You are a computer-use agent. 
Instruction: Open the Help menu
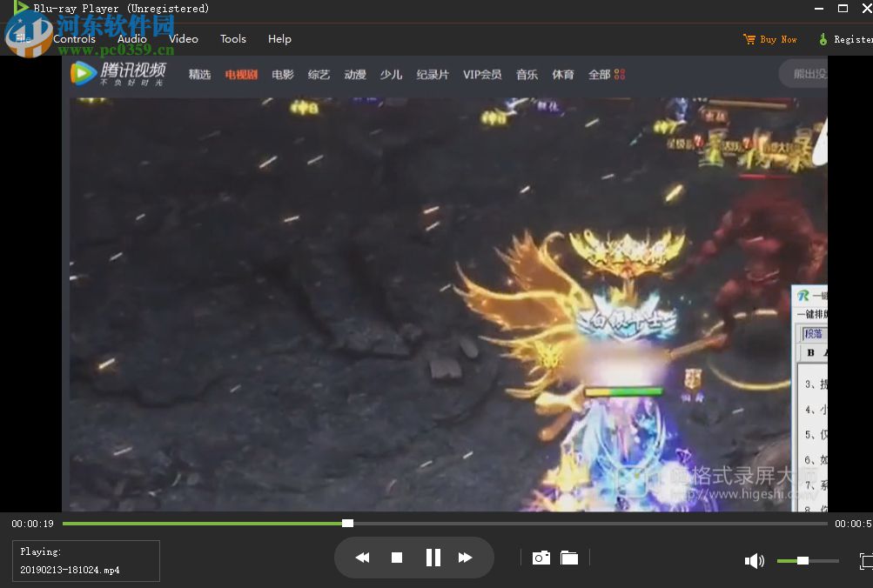[x=279, y=38]
